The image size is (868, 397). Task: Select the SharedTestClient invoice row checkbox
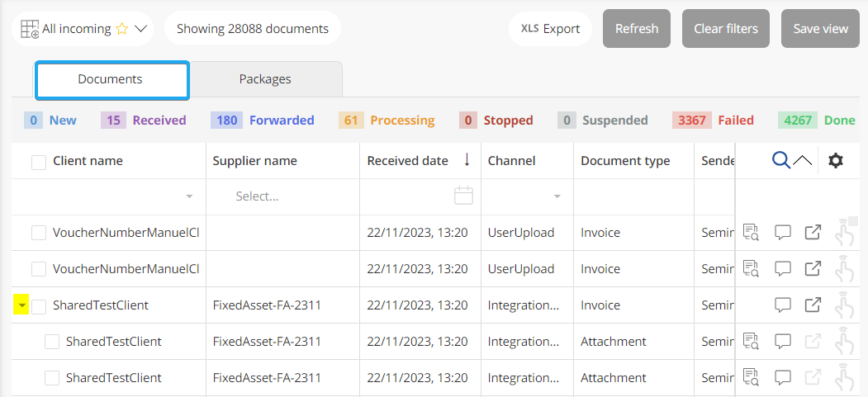coord(39,306)
